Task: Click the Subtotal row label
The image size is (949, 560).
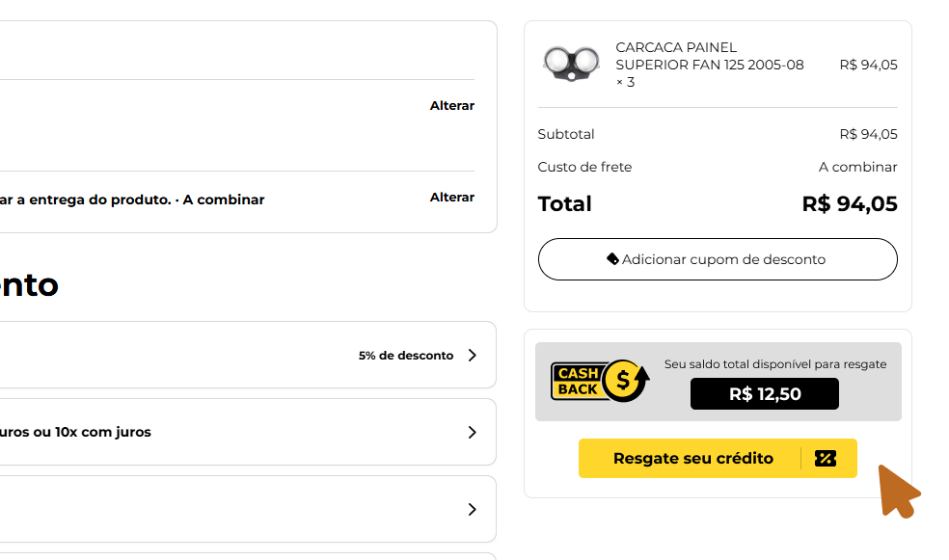Action: coord(566,134)
